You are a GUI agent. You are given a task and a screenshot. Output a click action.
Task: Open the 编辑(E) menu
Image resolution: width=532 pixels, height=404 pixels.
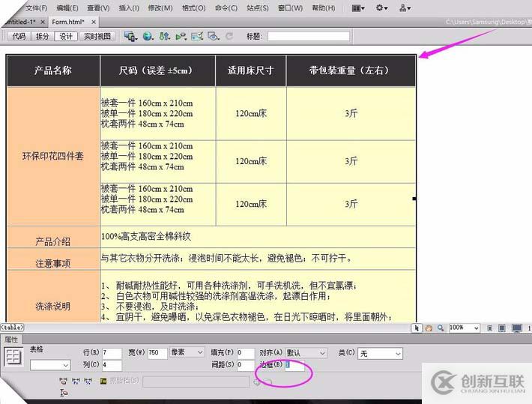67,7
